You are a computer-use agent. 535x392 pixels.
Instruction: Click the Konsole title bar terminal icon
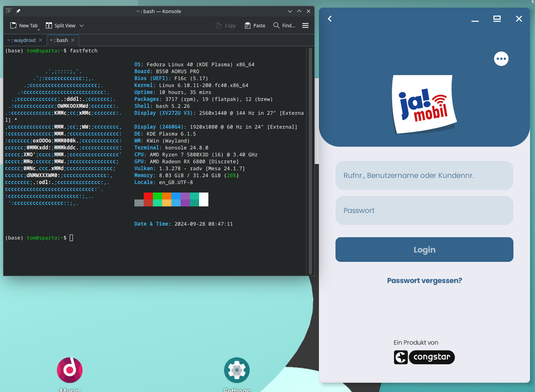9,11
